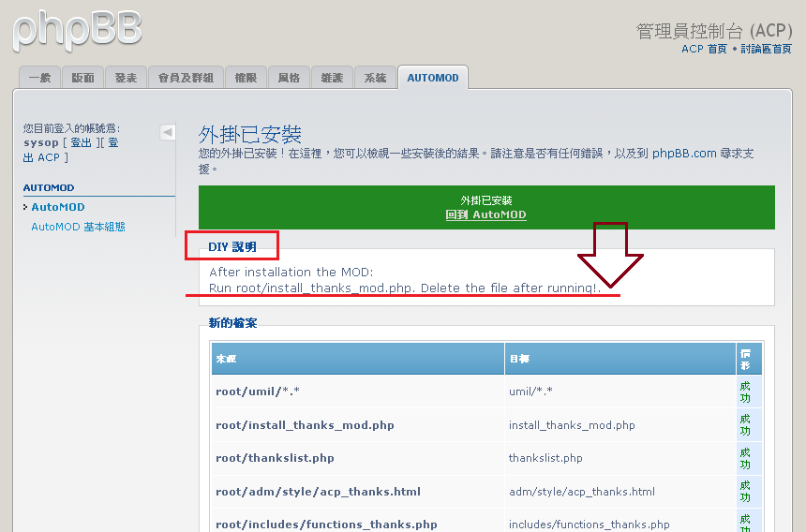806x532 pixels.
Task: Click the 來源 column header
Action: [x=226, y=359]
